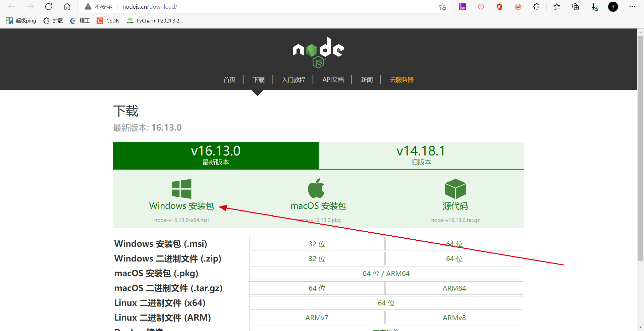Open the Office extension icon
644x331 pixels.
point(499,7)
